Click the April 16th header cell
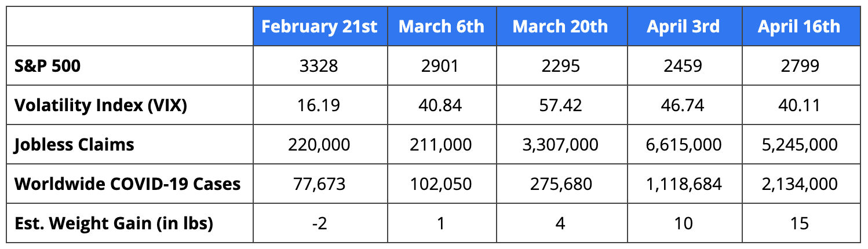 [800, 26]
